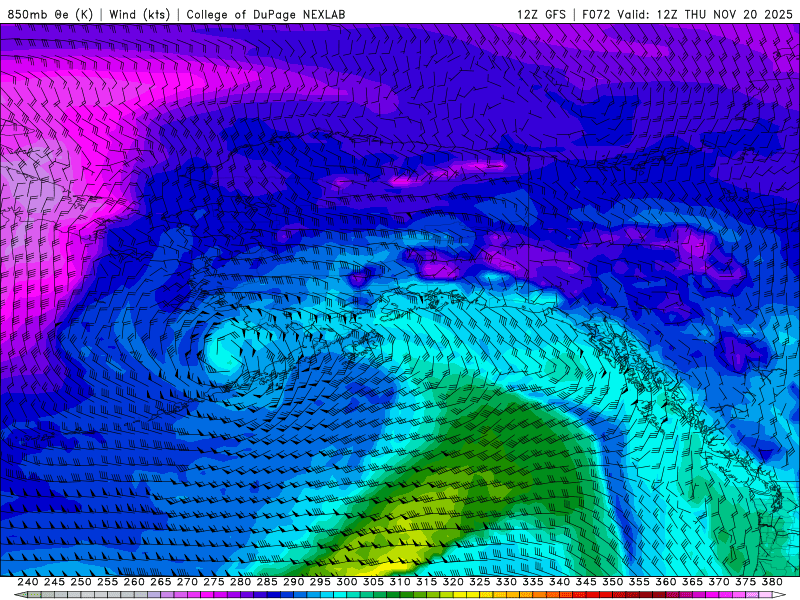Click the 355 label on the color scale

click(x=639, y=582)
